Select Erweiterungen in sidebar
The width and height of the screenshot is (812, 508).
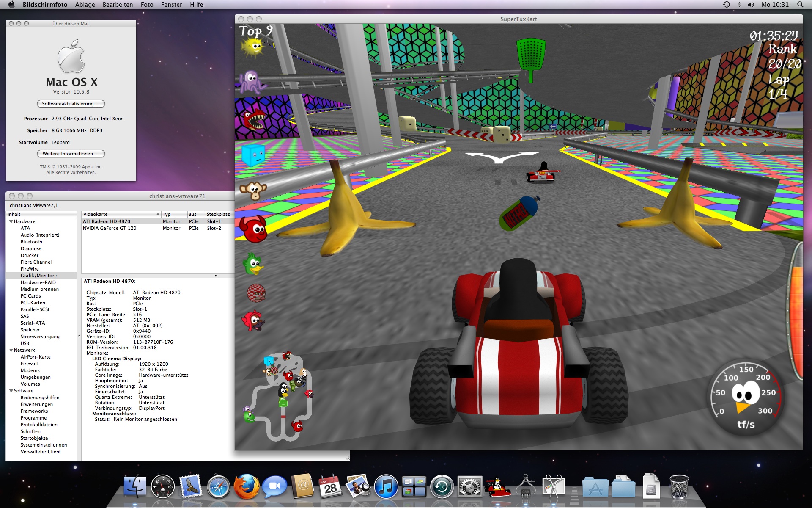(x=41, y=404)
